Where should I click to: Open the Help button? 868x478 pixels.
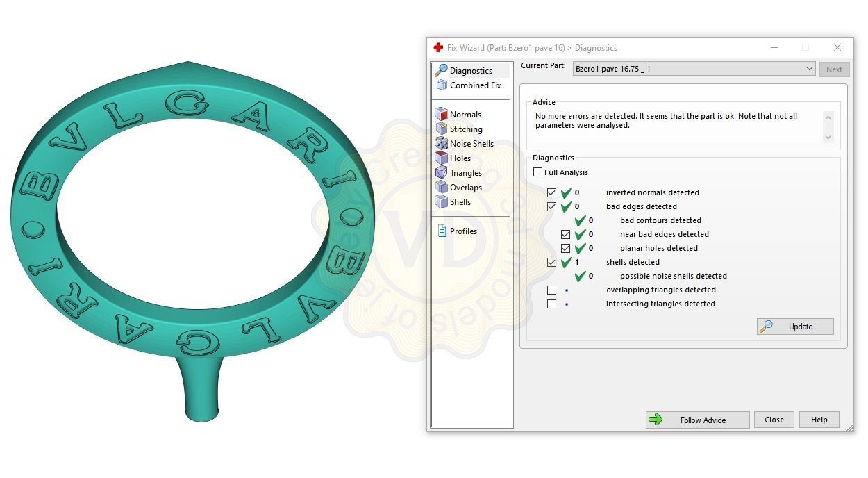click(x=819, y=420)
